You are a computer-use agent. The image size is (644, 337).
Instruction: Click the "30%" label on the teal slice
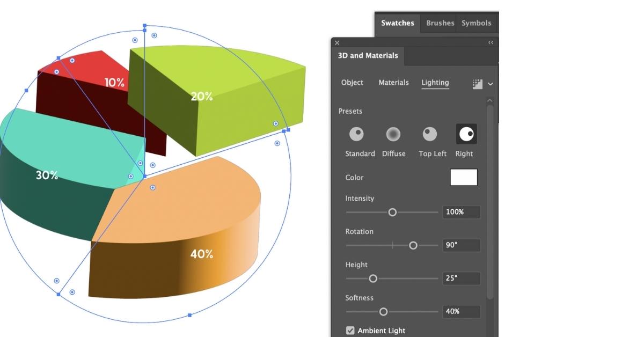[x=47, y=175]
